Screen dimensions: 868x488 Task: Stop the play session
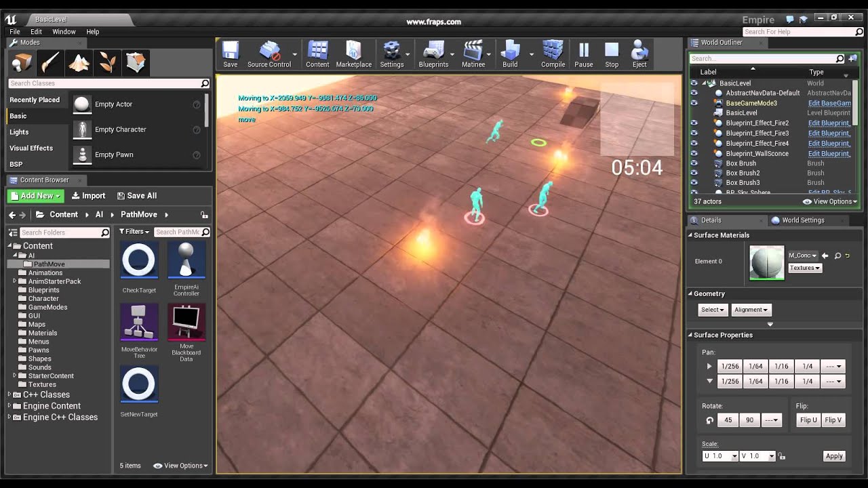click(x=612, y=54)
